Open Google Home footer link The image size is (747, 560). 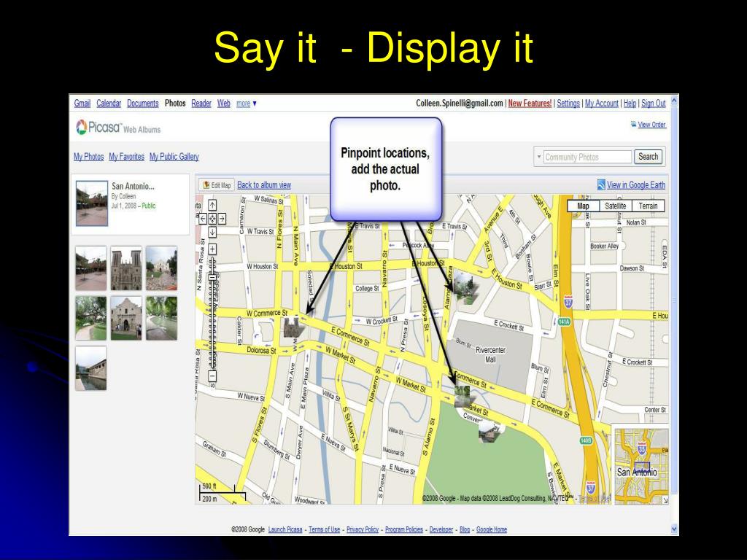point(492,529)
